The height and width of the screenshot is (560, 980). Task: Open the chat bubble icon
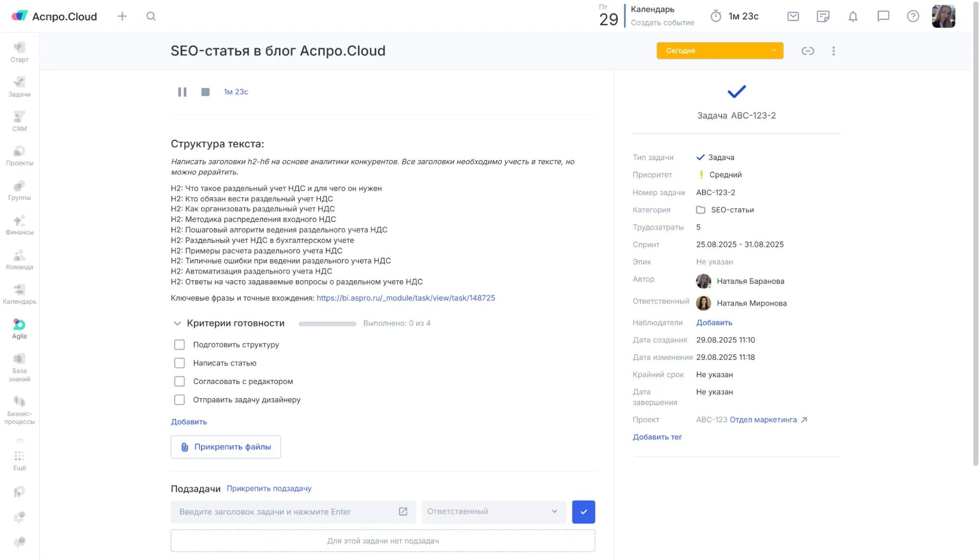883,16
